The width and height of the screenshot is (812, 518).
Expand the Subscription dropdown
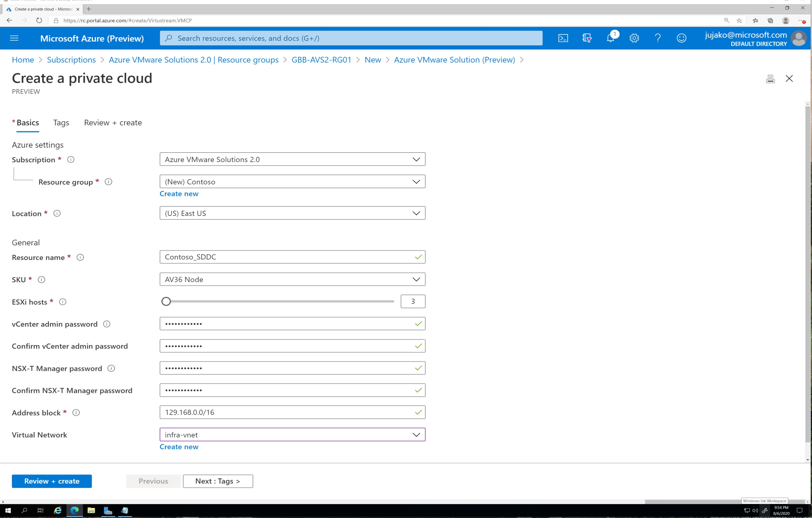pos(292,159)
